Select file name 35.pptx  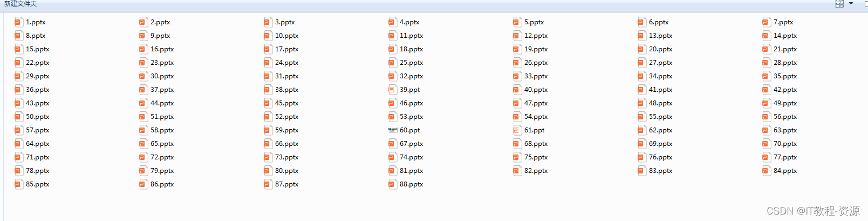pyautogui.click(x=785, y=76)
